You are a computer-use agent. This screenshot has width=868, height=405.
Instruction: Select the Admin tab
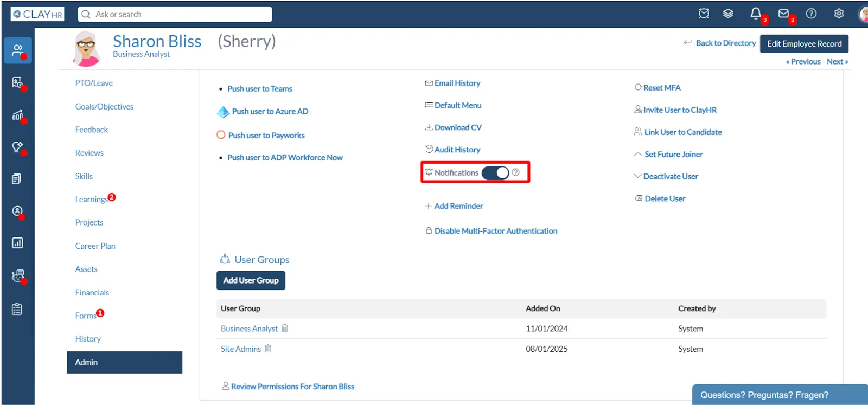pyautogui.click(x=124, y=362)
